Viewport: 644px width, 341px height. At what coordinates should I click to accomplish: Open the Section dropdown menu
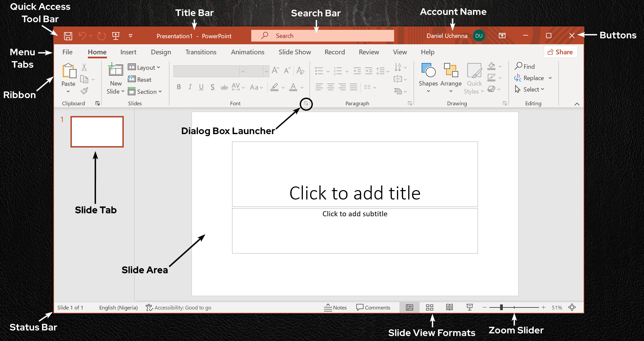point(145,92)
